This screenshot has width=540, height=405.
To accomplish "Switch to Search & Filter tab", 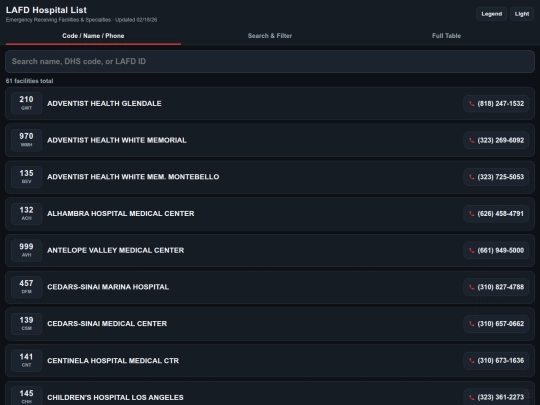I will [x=270, y=36].
